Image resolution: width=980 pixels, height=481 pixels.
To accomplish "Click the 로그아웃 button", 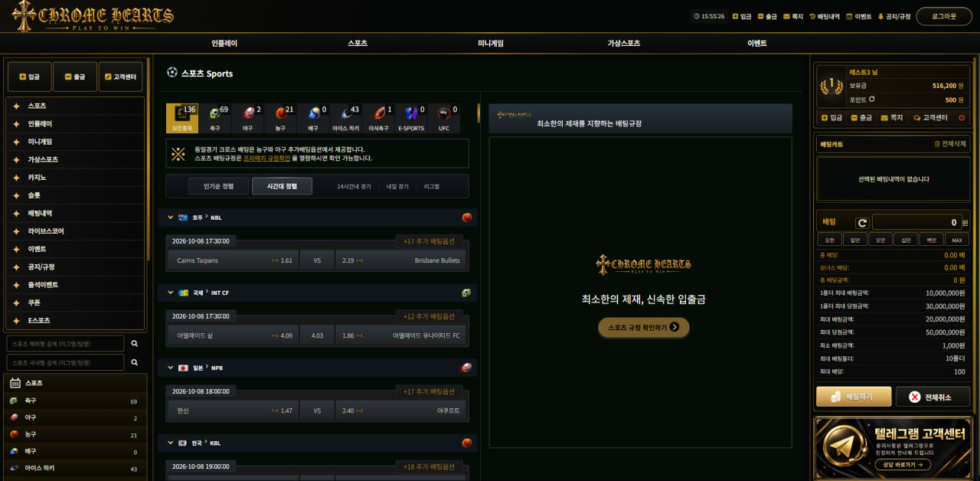I will pos(944,16).
